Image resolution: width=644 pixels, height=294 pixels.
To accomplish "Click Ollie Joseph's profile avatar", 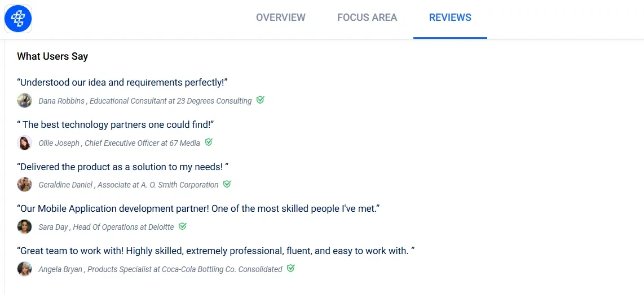I will click(25, 143).
